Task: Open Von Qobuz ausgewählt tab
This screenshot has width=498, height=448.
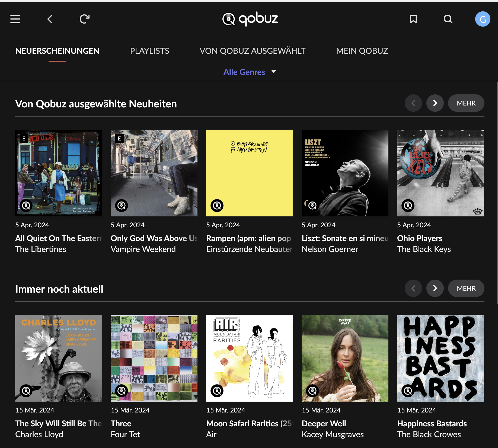Action: [253, 51]
